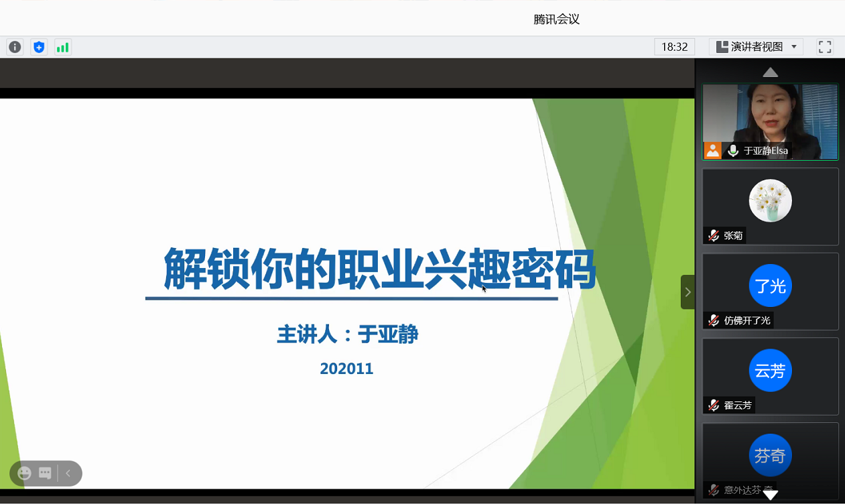Select the blue 了光 avatar
845x504 pixels.
[770, 286]
